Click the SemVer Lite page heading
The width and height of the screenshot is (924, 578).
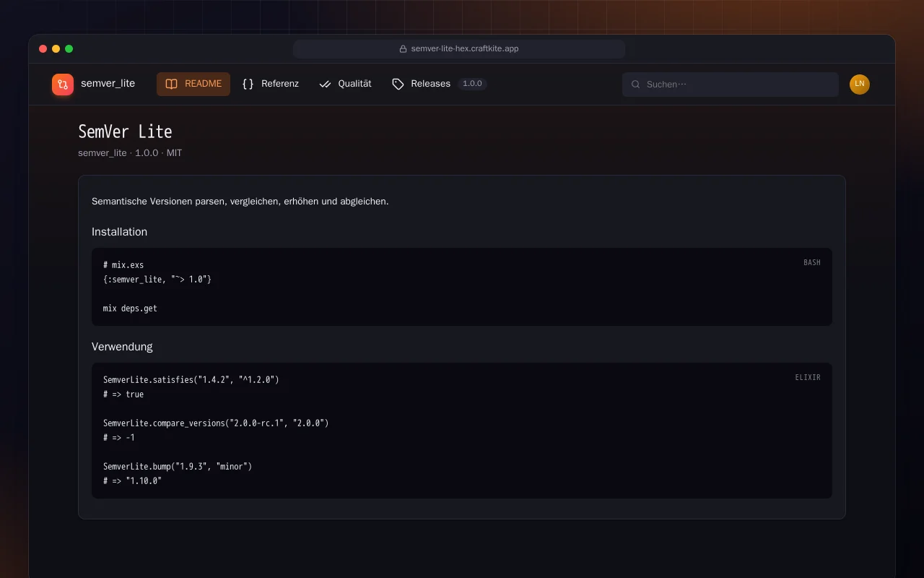point(125,131)
